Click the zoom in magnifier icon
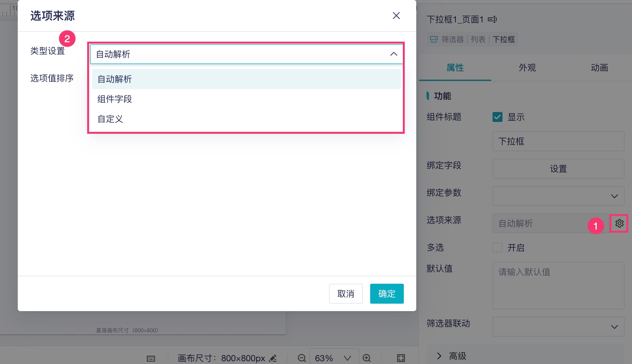This screenshot has width=632, height=364. point(367,358)
